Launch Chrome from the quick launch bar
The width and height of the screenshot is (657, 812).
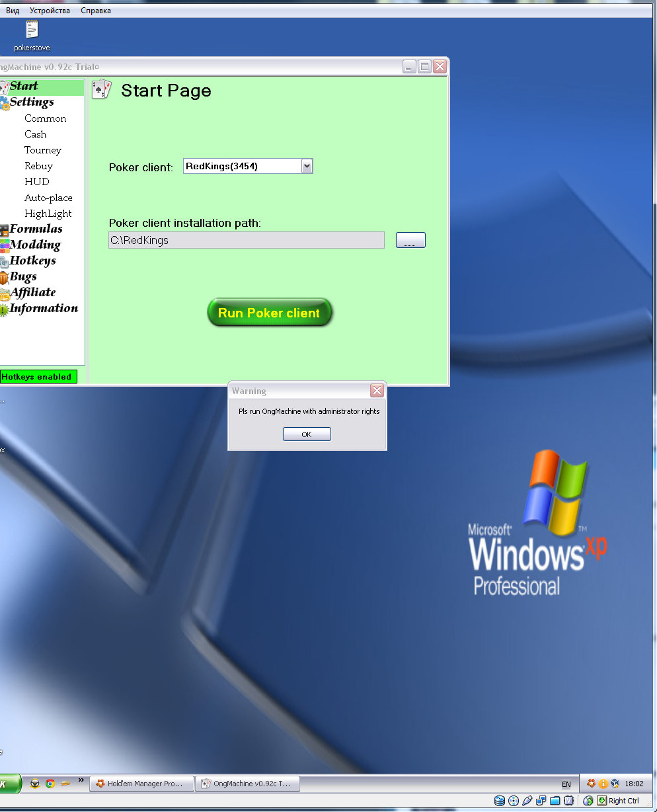pyautogui.click(x=50, y=784)
